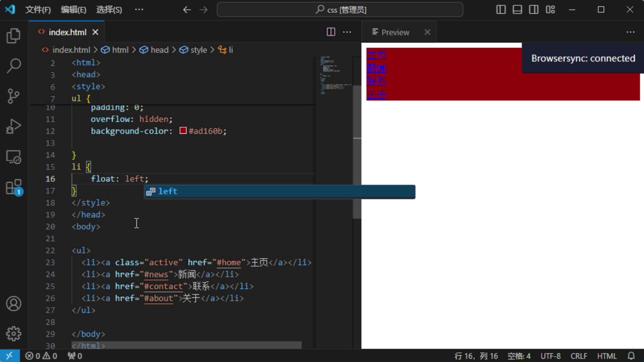Image resolution: width=644 pixels, height=362 pixels.
Task: Open customize layout button
Action: point(550,10)
